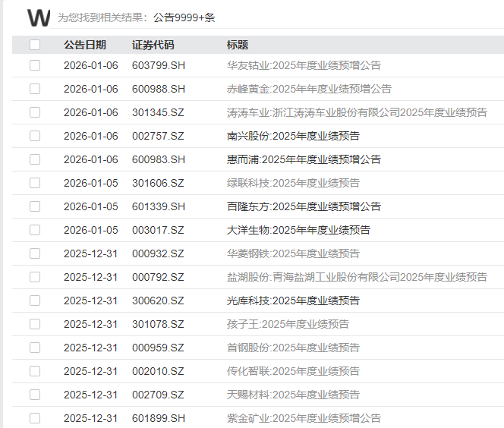Select security code 000932.SZ
Image resolution: width=504 pixels, height=428 pixels.
coord(158,253)
